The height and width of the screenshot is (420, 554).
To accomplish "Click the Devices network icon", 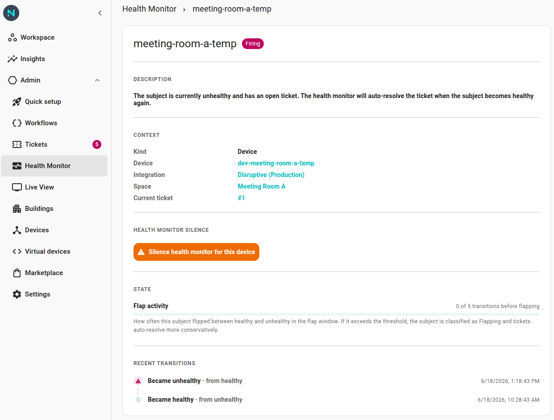I will click(17, 230).
